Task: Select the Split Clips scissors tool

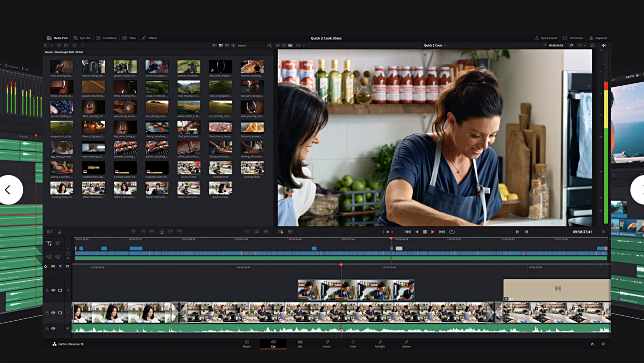Action: click(59, 231)
